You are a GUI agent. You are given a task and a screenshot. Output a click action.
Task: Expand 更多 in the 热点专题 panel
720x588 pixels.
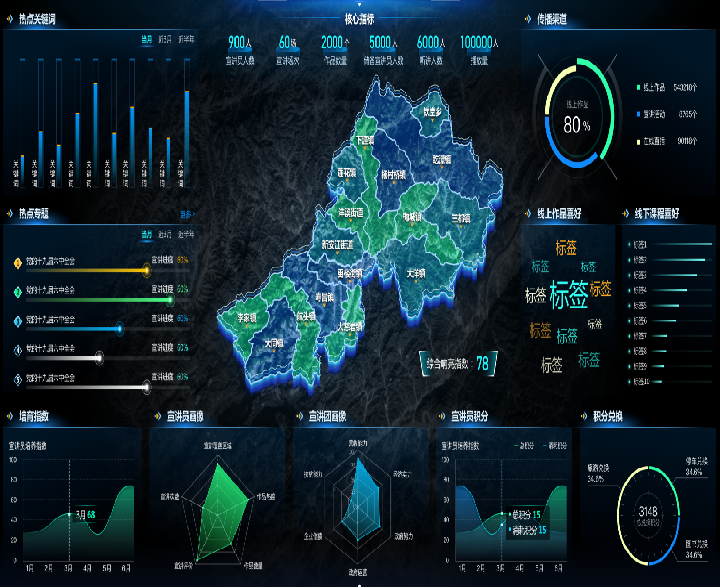pos(186,214)
